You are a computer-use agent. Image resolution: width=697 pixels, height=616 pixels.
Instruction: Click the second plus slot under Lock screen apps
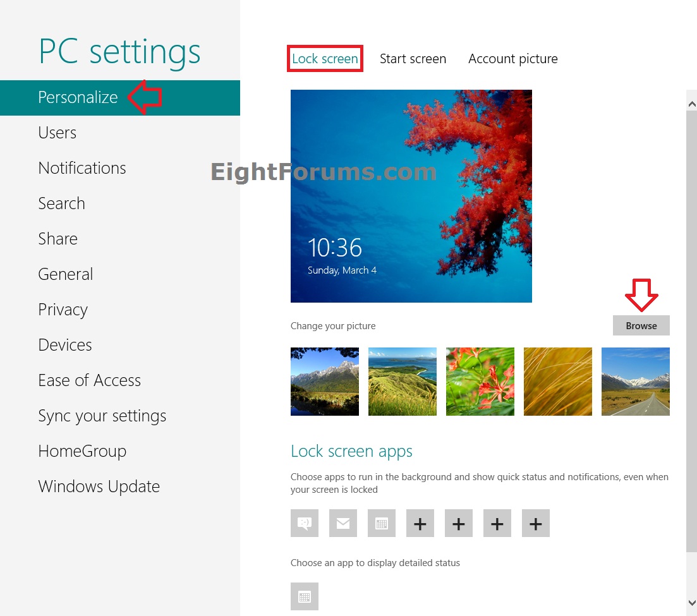(459, 523)
